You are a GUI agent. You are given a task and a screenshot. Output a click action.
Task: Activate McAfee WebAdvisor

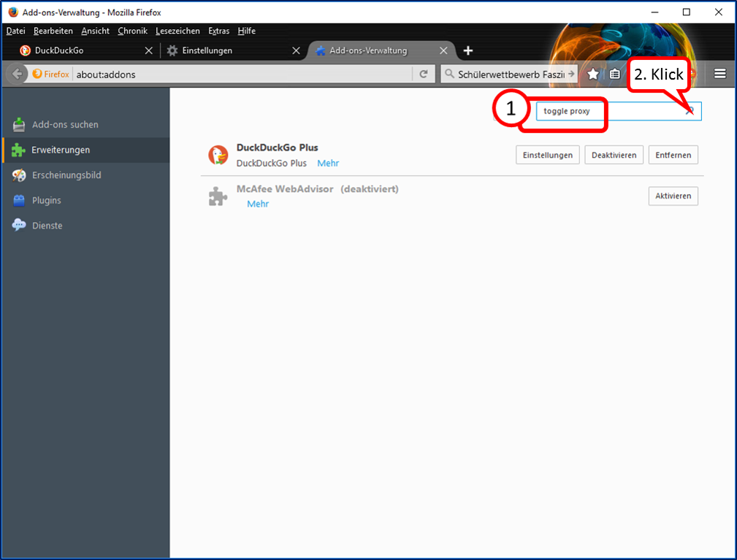(x=673, y=196)
